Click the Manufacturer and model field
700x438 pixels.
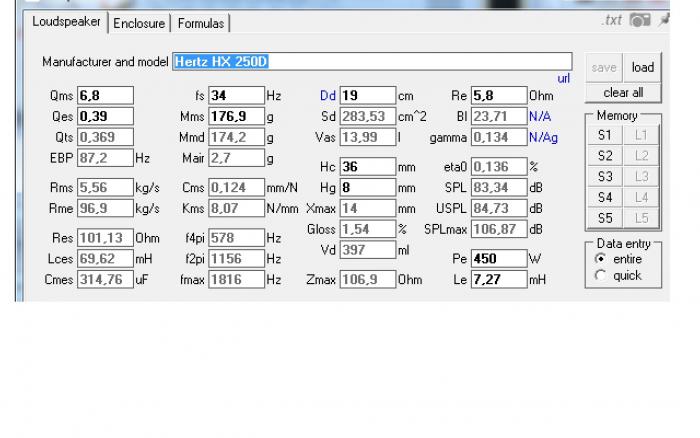point(372,61)
